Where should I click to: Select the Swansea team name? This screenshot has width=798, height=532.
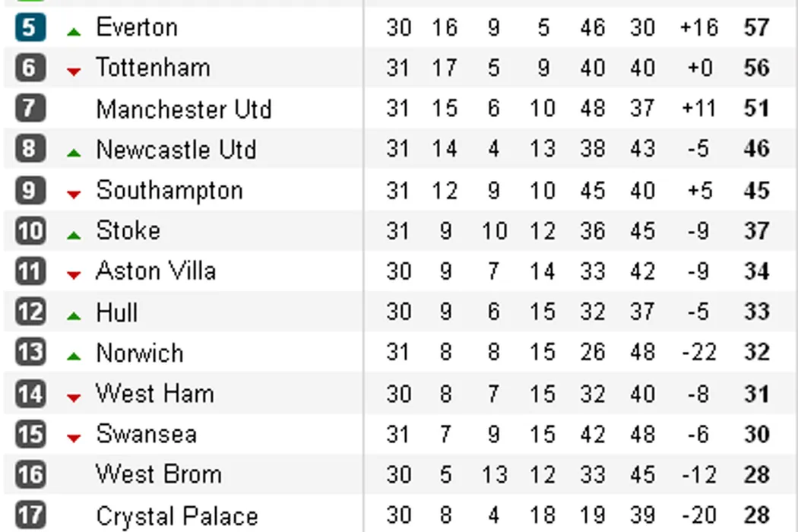pyautogui.click(x=146, y=434)
